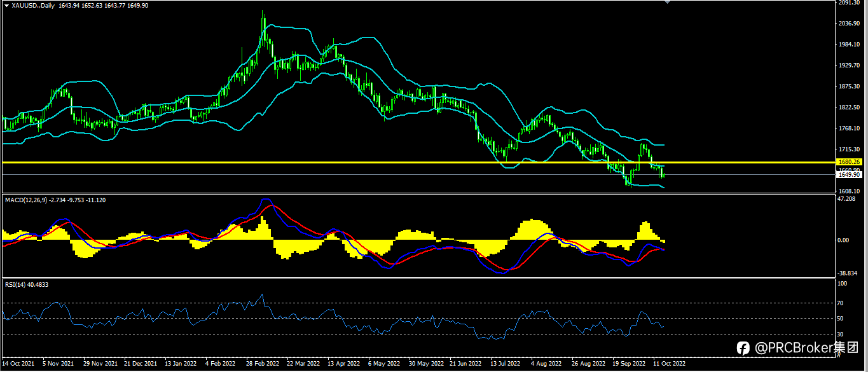The width and height of the screenshot is (868, 372).
Task: Click the 100 level on RSI scale
Action: pos(843,284)
